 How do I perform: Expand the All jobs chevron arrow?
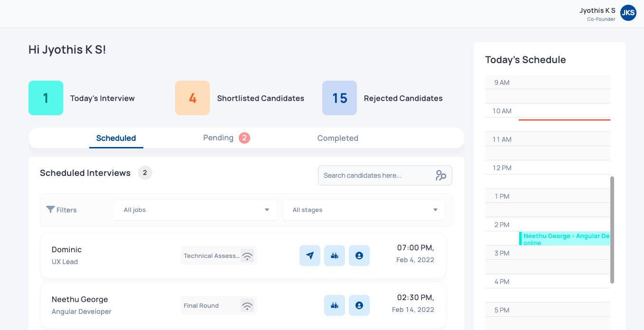tap(267, 210)
